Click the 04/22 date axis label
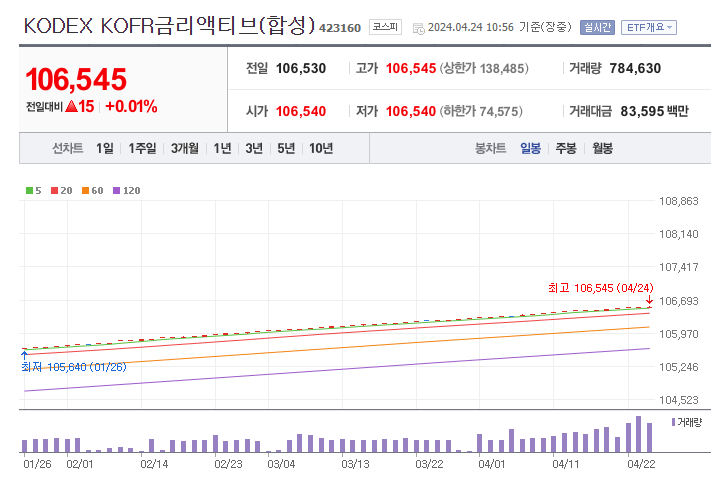This screenshot has height=480, width=711. (x=641, y=464)
